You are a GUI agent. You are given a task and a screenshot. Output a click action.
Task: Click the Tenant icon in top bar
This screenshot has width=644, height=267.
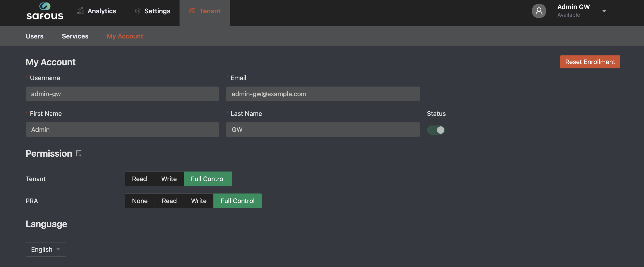point(192,11)
